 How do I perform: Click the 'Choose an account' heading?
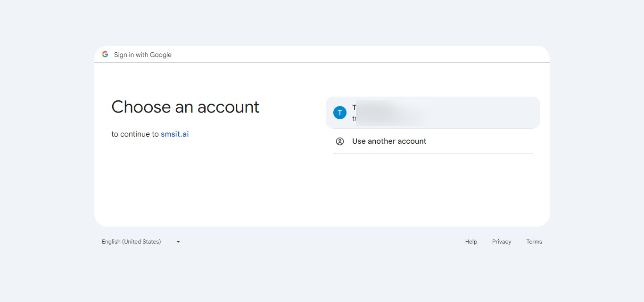tap(185, 107)
